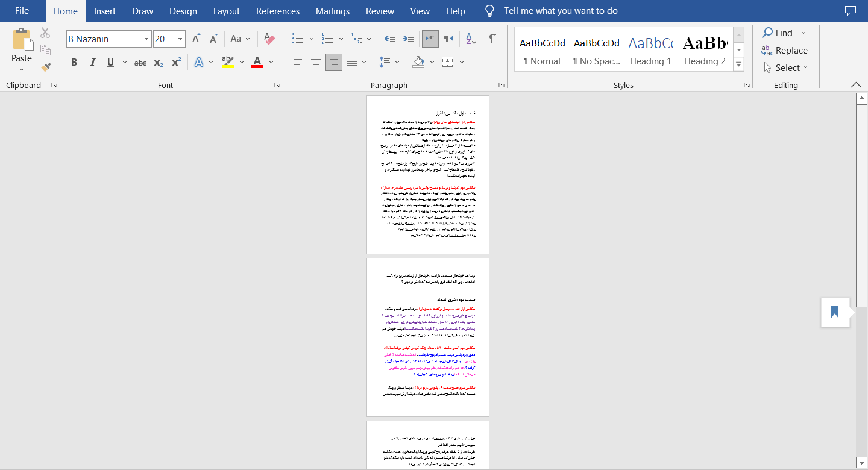Viewport: 868px width, 470px height.
Task: Center the paragraph text
Action: pos(315,62)
